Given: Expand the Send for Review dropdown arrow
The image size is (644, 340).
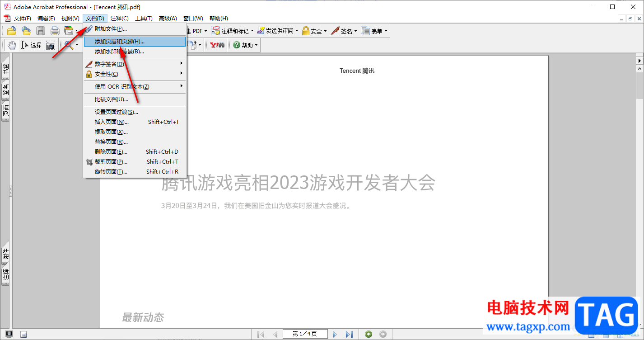Looking at the screenshot, I should click(x=297, y=31).
